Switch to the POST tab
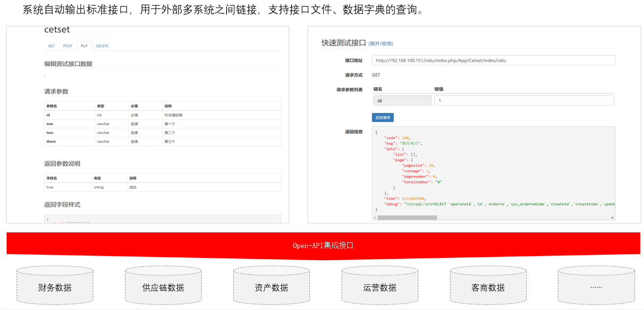 [x=68, y=46]
